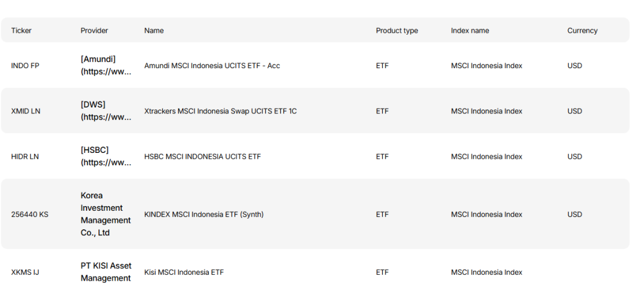Select Xtrackers MSCI Indonesia Swap UCITS ETF
Image resolution: width=644 pixels, height=298 pixels.
[220, 111]
